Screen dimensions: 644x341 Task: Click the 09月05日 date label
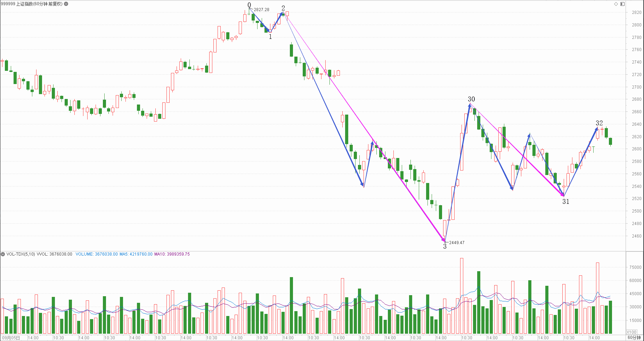pos(11,338)
